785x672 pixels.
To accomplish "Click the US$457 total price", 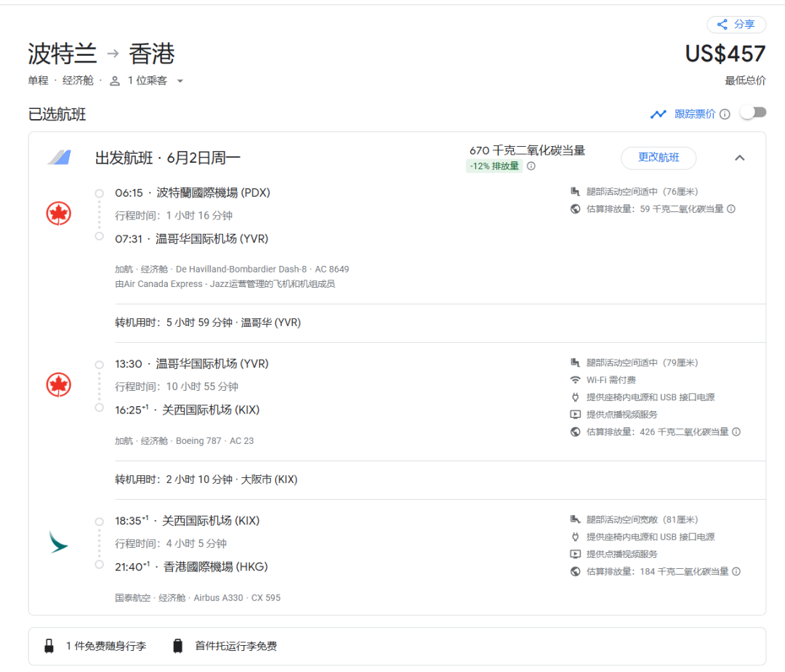I will (x=725, y=54).
